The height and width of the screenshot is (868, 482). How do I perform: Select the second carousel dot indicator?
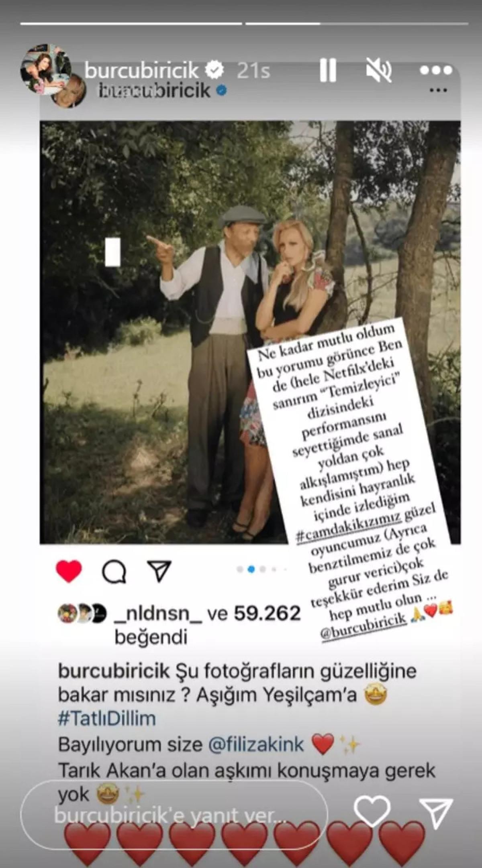pos(251,569)
